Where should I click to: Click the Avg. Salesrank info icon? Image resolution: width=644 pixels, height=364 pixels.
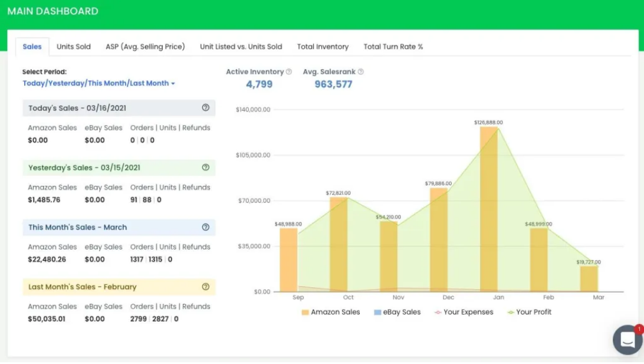pos(361,72)
